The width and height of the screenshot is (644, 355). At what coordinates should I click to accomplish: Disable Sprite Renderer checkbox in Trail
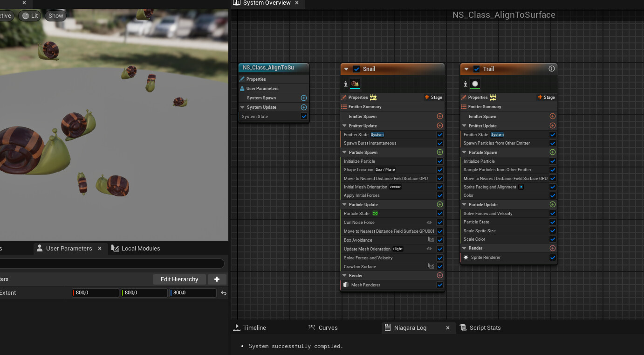pos(553,258)
